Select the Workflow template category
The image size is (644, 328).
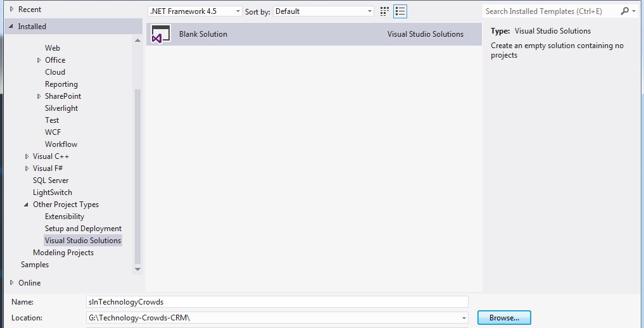pos(61,144)
